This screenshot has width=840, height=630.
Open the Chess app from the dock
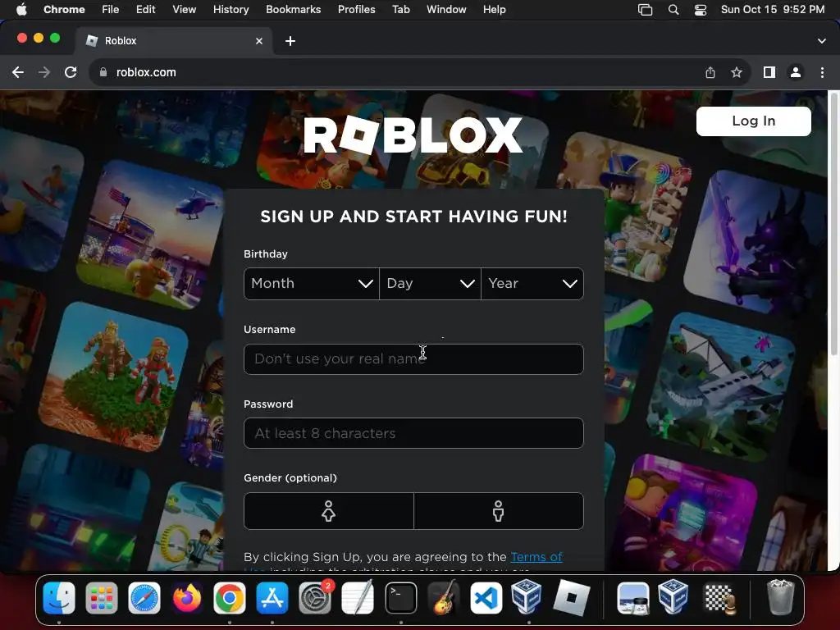point(719,598)
